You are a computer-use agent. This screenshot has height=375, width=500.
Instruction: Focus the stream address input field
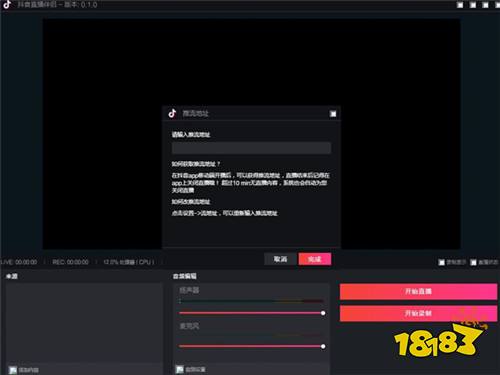[x=251, y=148]
